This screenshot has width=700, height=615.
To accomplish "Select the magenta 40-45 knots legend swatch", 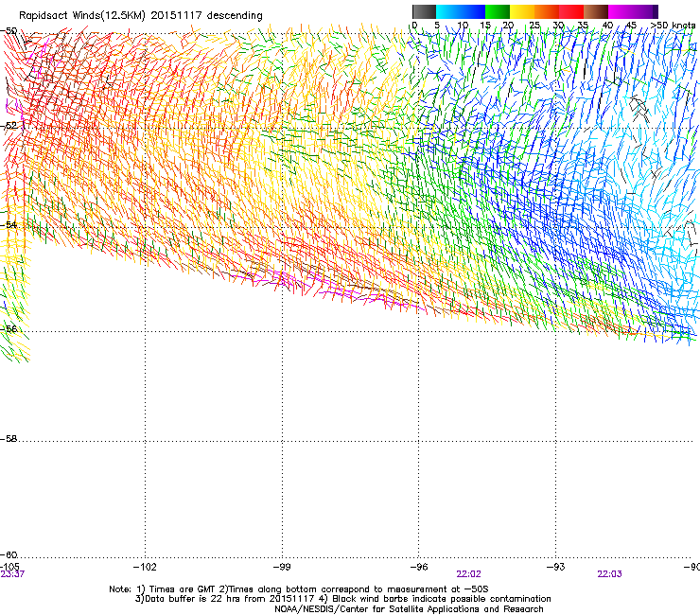I will 621,11.
